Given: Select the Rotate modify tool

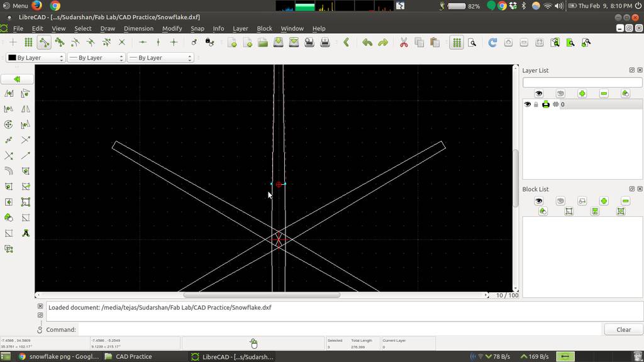Looking at the screenshot, I should pos(25,94).
